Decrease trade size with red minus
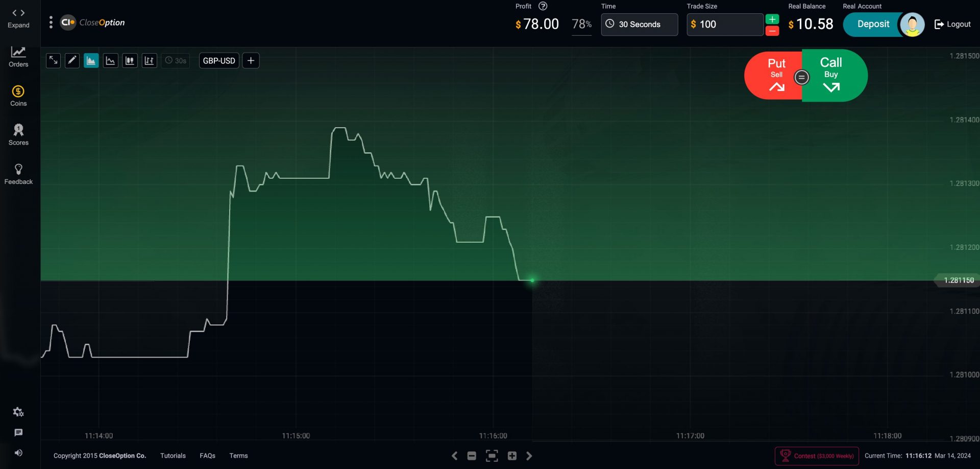This screenshot has height=469, width=980. click(772, 31)
